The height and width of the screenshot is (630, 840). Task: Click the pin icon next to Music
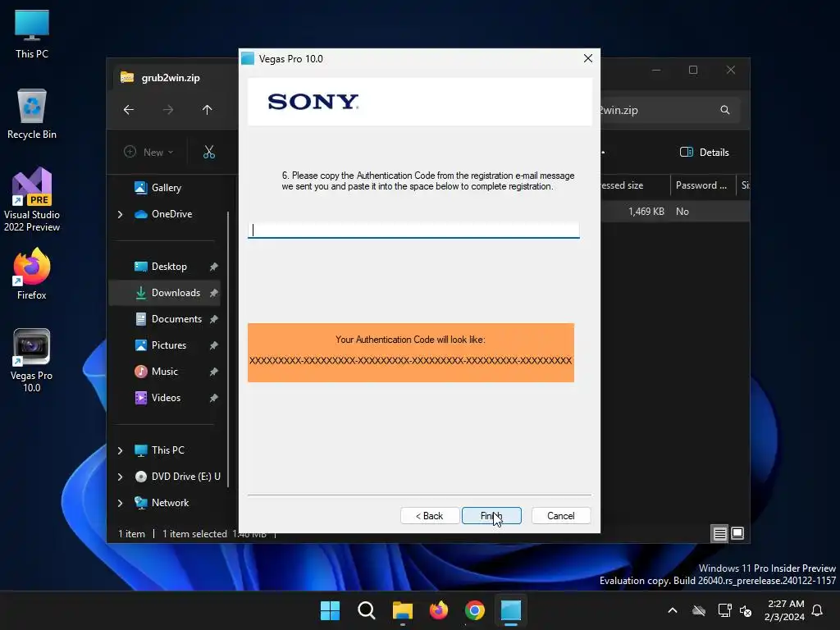coord(214,372)
